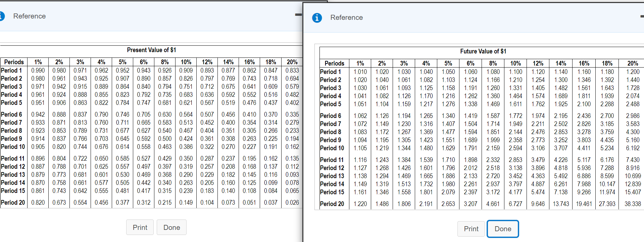Click 1.423 in Future Value Period 9, 4% cell
The width and height of the screenshot is (644, 242).
point(426,140)
